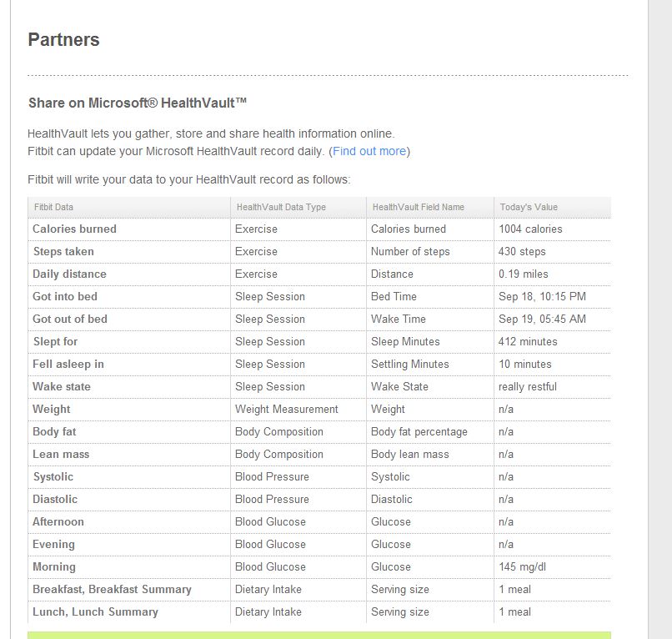Select the 'Got into bed' row label
This screenshot has width=672, height=639.
[65, 296]
